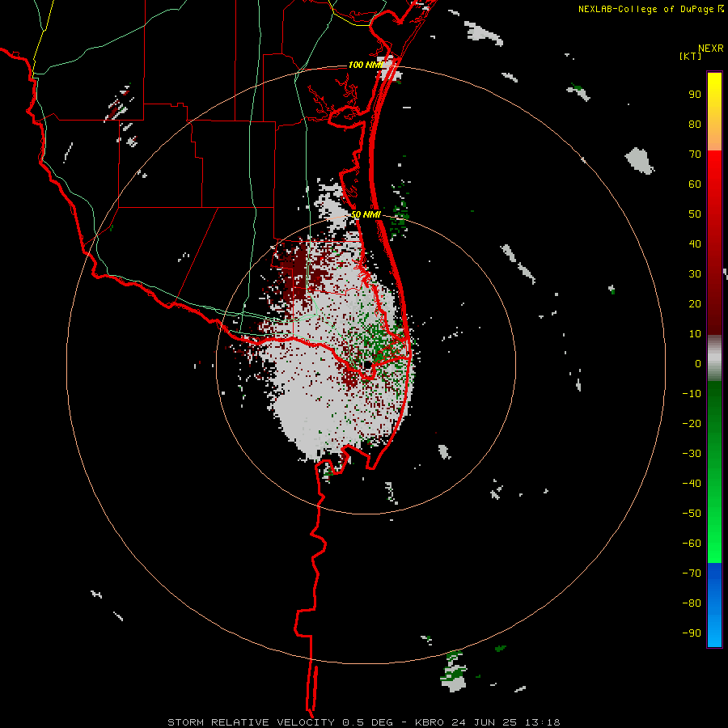Pick the gray zero-velocity segment of color bar
728x728 pixels.
click(714, 358)
